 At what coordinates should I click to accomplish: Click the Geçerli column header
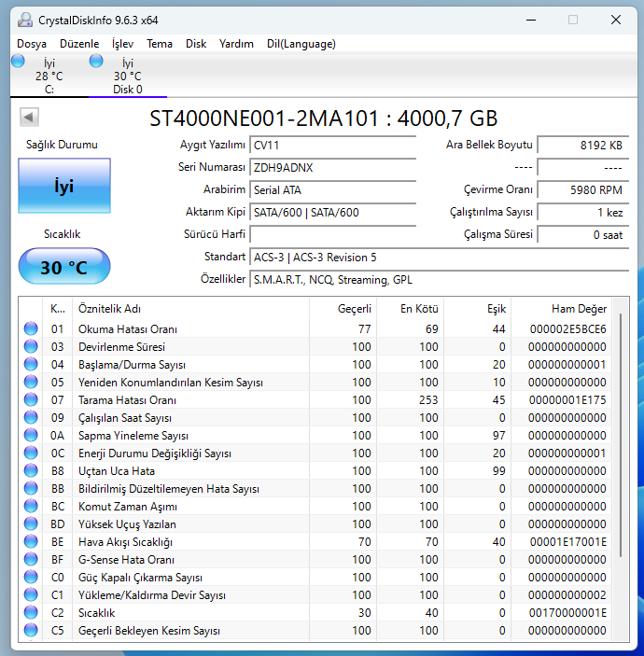[343, 309]
